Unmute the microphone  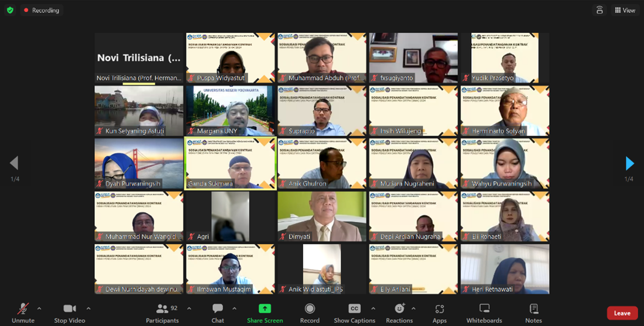click(x=23, y=309)
